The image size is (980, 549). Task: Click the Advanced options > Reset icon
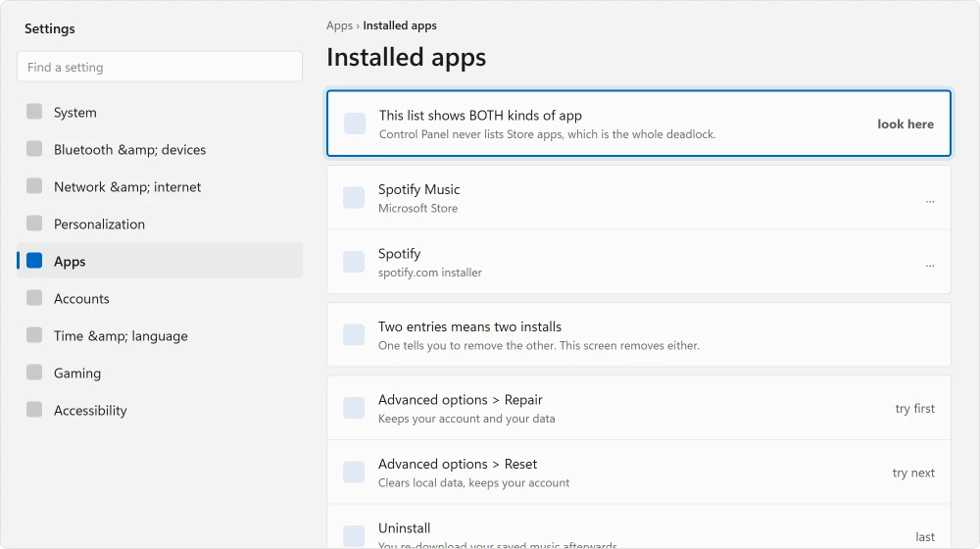tap(354, 473)
